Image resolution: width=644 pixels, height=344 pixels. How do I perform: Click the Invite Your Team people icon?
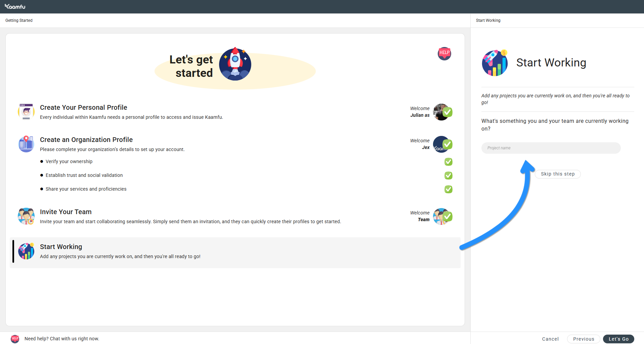point(26,216)
